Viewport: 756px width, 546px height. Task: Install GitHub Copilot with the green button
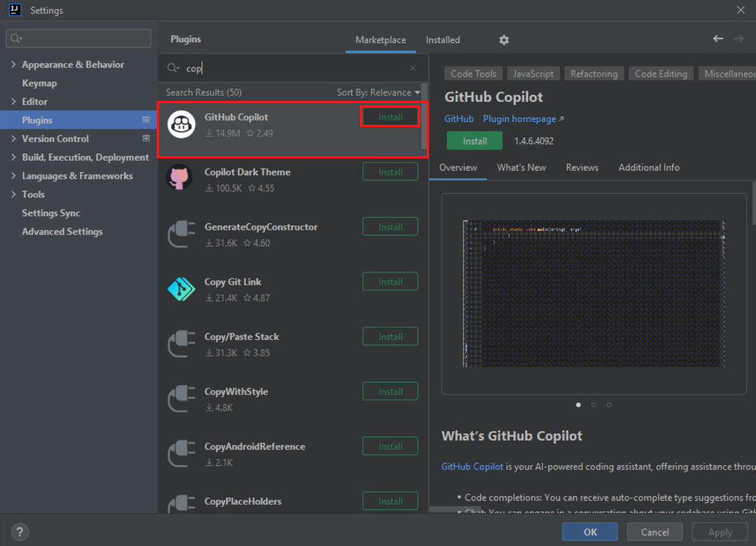474,140
